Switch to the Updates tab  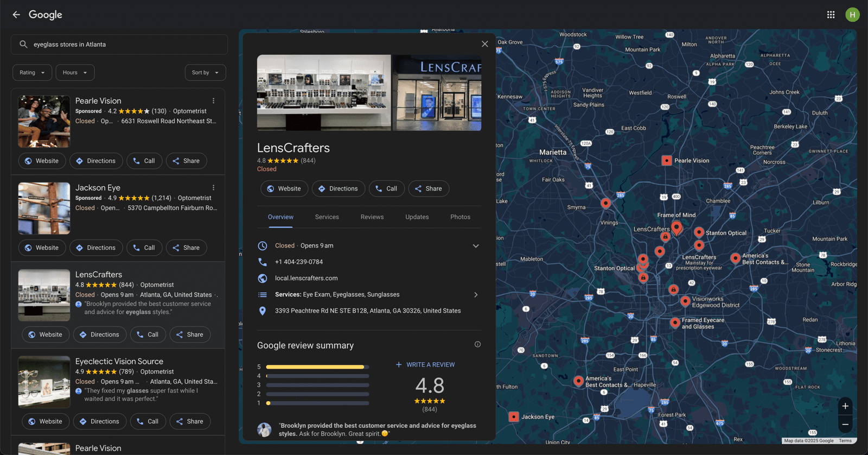click(417, 217)
